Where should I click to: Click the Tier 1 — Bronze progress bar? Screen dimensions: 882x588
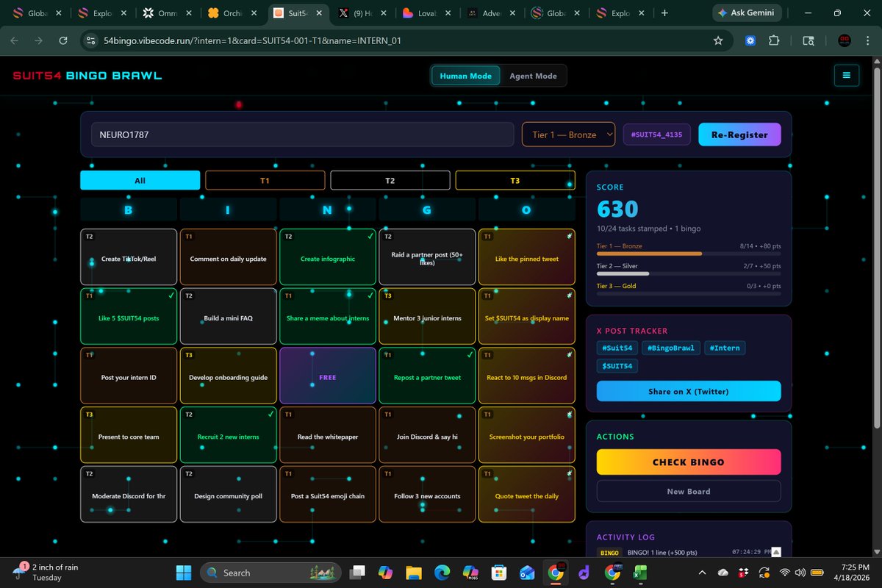[x=689, y=253]
